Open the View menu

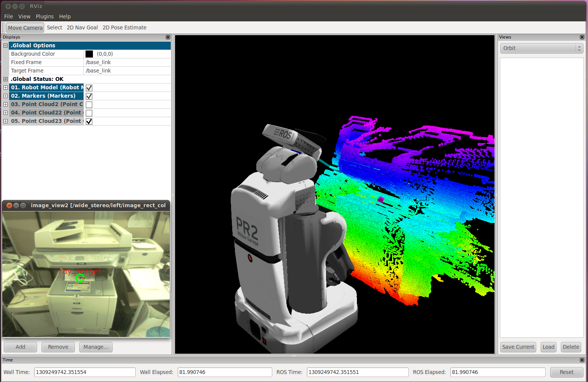coord(24,16)
